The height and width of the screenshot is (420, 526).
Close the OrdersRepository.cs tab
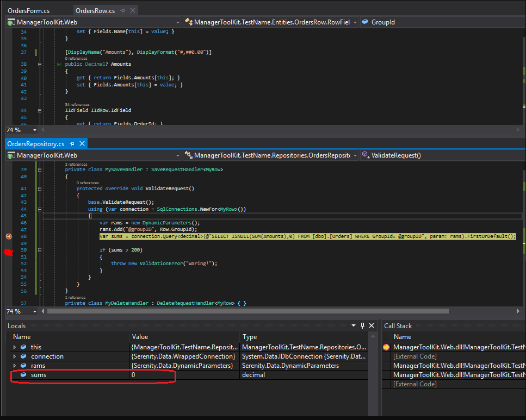pos(82,143)
